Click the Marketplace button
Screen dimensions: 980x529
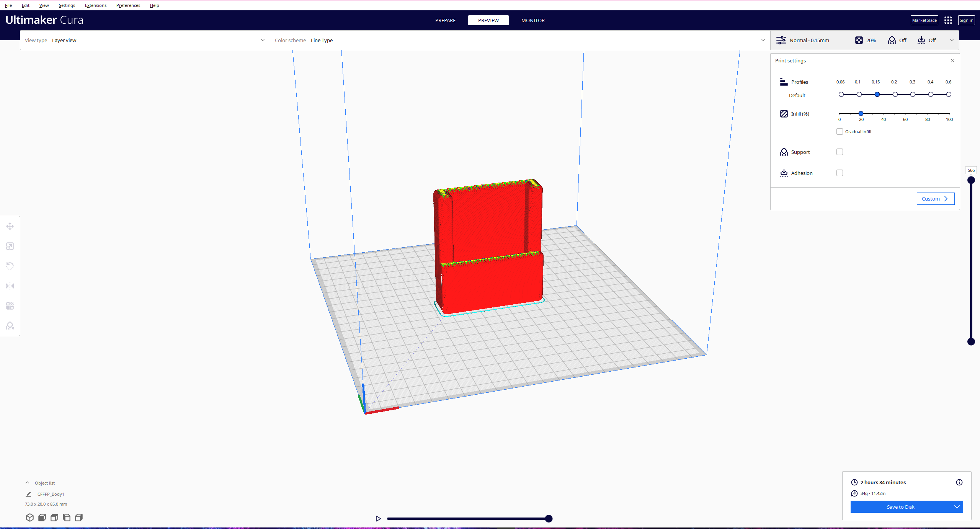pos(924,20)
